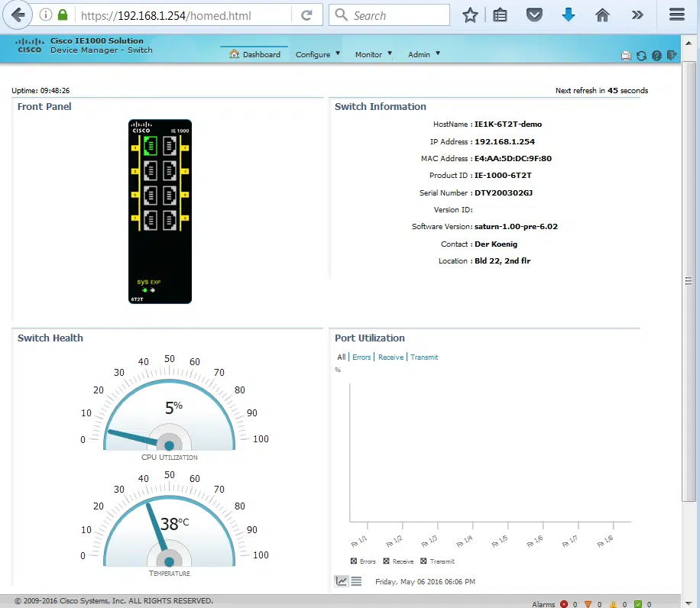Click the contact name Der Koenig
Image resolution: width=700 pixels, height=608 pixels.
pos(496,244)
